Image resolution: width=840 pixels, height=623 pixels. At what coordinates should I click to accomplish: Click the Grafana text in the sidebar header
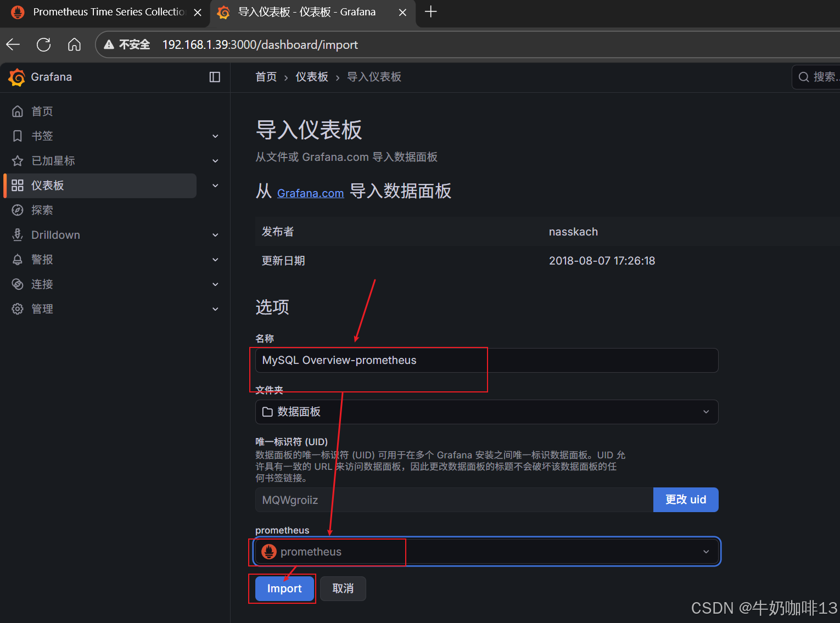point(52,77)
